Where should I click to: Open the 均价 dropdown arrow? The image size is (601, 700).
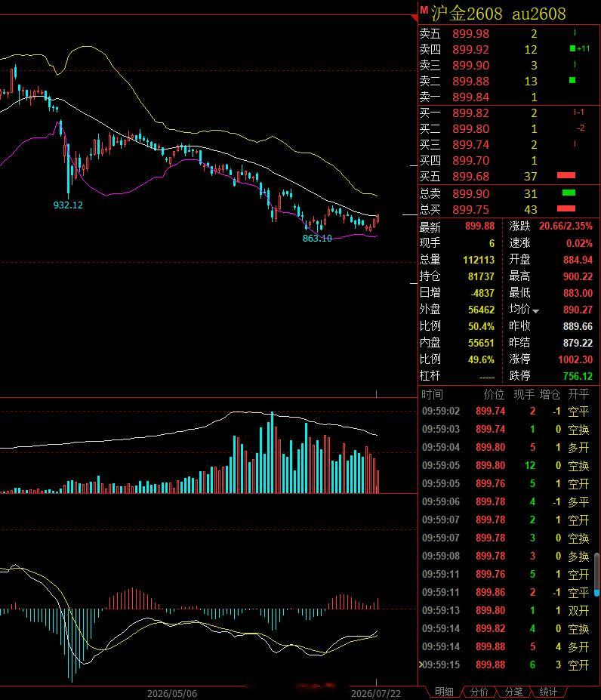535,311
